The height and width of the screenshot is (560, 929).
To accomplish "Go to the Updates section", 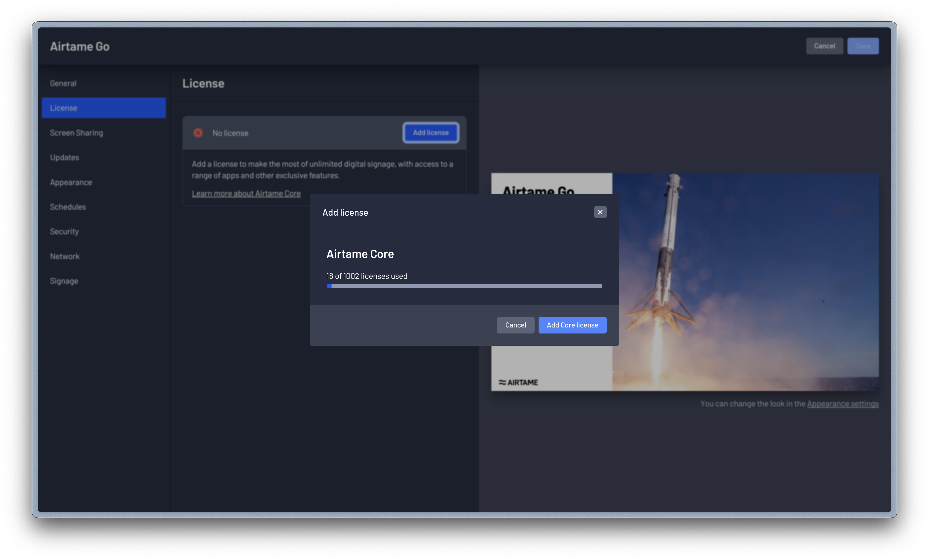I will click(x=103, y=157).
